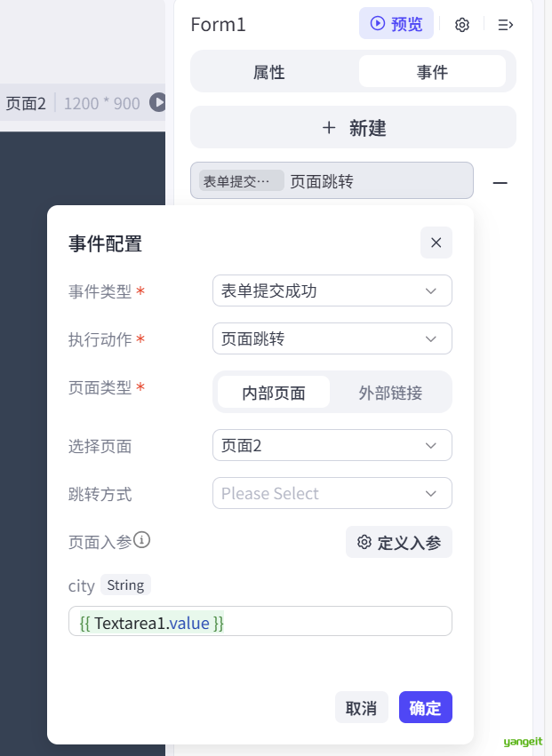Switch to the 属性 tab
This screenshot has width=552, height=756.
pyautogui.click(x=269, y=72)
